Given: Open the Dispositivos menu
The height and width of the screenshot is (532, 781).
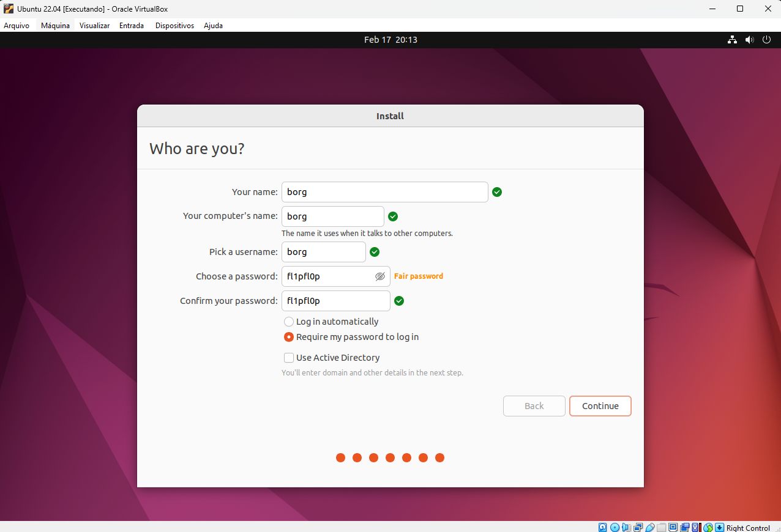Looking at the screenshot, I should coord(174,26).
